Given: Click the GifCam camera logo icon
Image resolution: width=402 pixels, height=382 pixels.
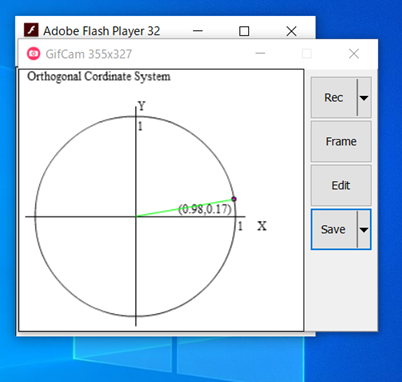Looking at the screenshot, I should click(x=34, y=54).
